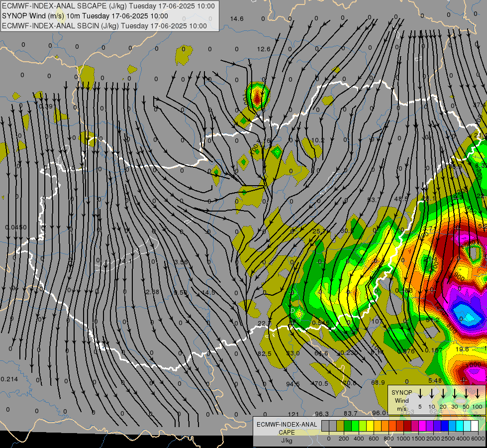Pick the yellow CAPE legend swatch

370,426
